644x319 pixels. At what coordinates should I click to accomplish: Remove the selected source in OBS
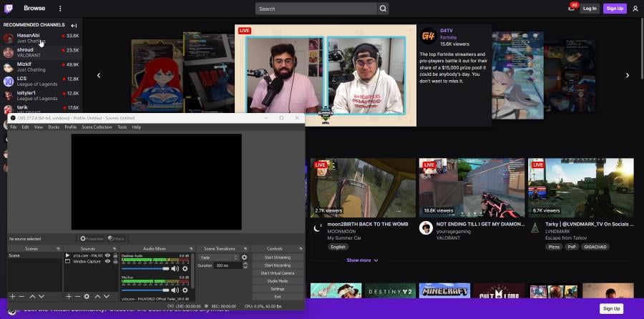coord(77,296)
